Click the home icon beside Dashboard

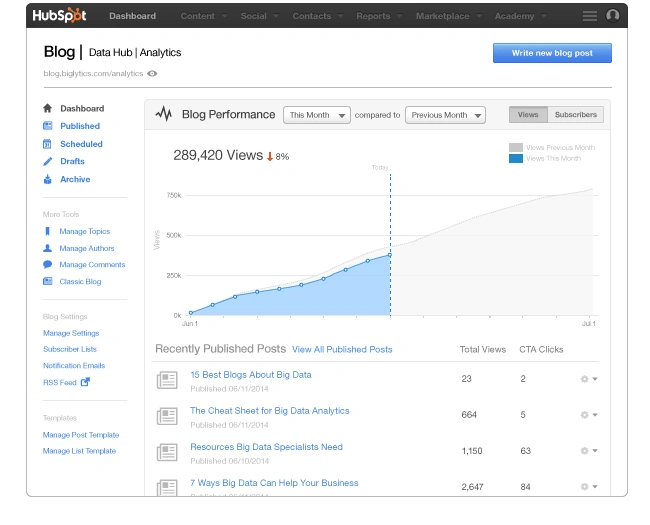(48, 108)
